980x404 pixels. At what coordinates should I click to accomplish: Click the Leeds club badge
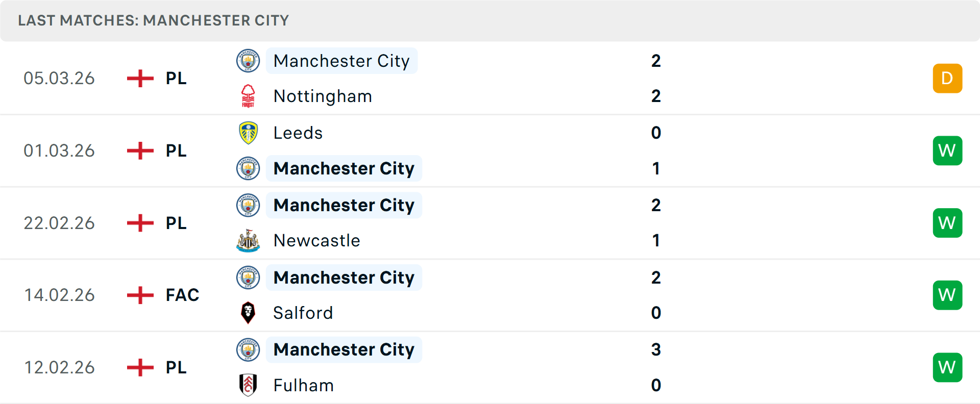coord(248,133)
